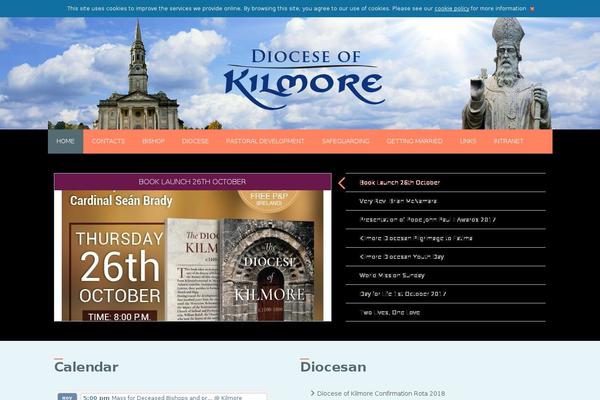Open the Diocese menu item

pos(195,141)
